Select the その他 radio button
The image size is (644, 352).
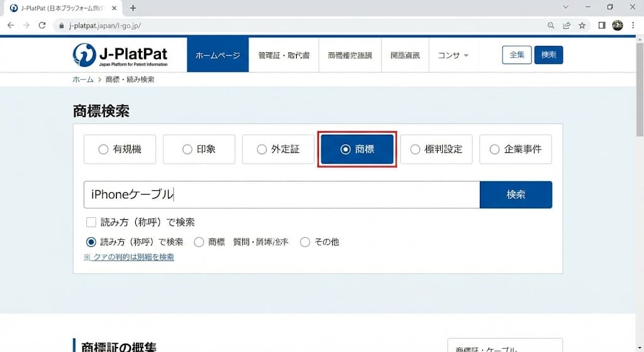tap(305, 242)
